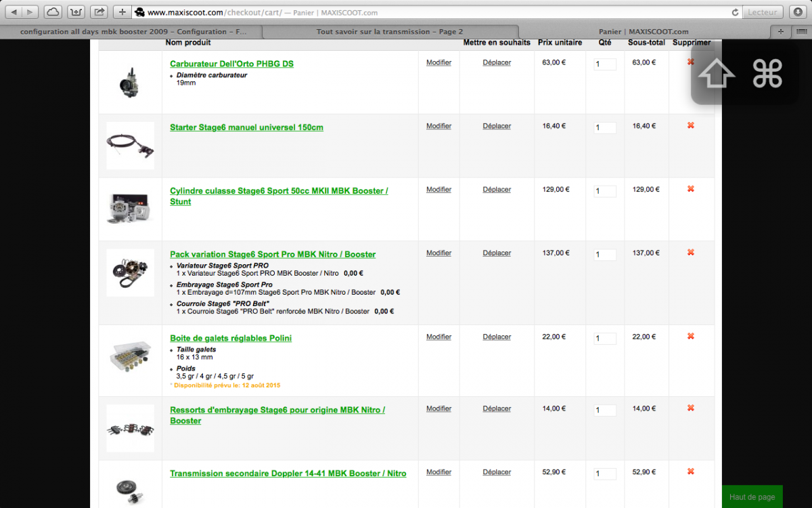Edit quantity field for Ressorts d'embrayage
Image resolution: width=812 pixels, height=508 pixels.
(605, 410)
